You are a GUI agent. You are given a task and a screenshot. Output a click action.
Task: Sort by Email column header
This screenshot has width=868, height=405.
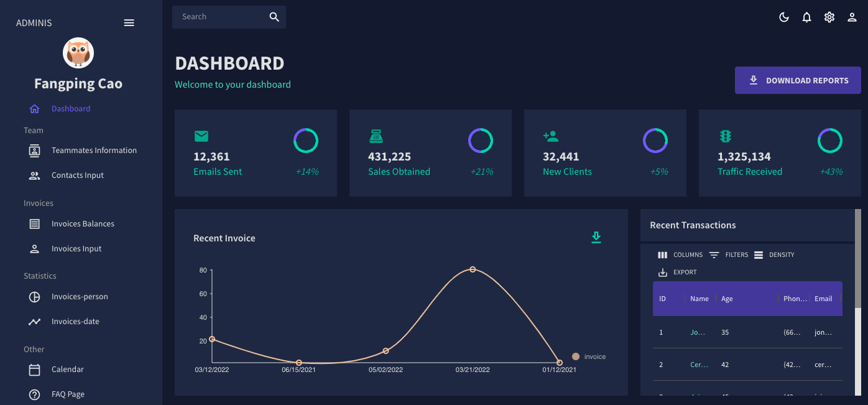point(823,299)
